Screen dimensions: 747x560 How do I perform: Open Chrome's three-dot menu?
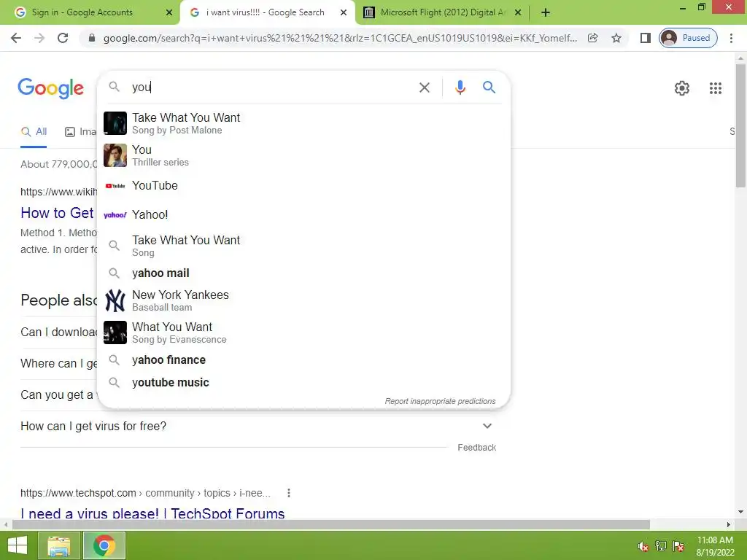pos(731,38)
